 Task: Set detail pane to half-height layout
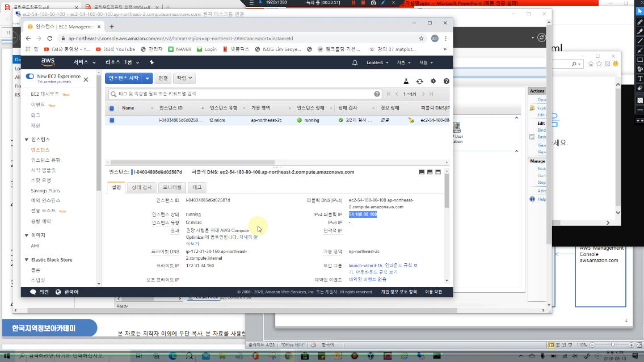tap(430, 172)
